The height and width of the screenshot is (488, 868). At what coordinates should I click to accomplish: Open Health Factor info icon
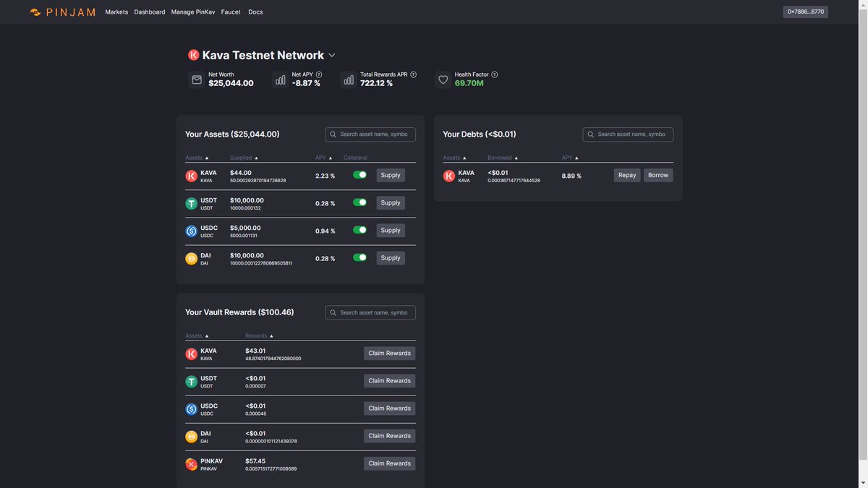pos(495,74)
